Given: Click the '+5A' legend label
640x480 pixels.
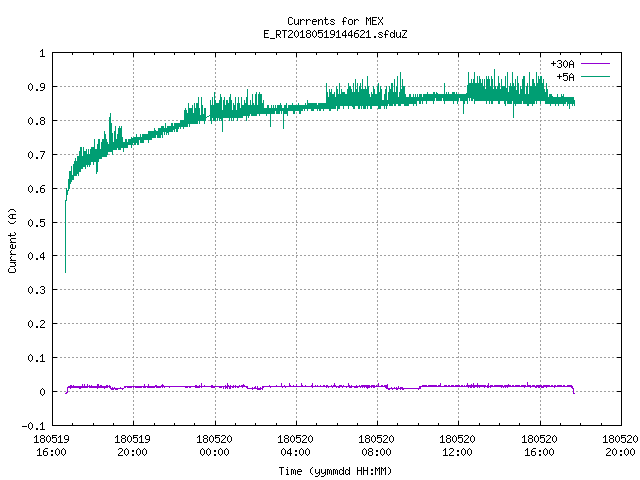Looking at the screenshot, I should 565,77.
